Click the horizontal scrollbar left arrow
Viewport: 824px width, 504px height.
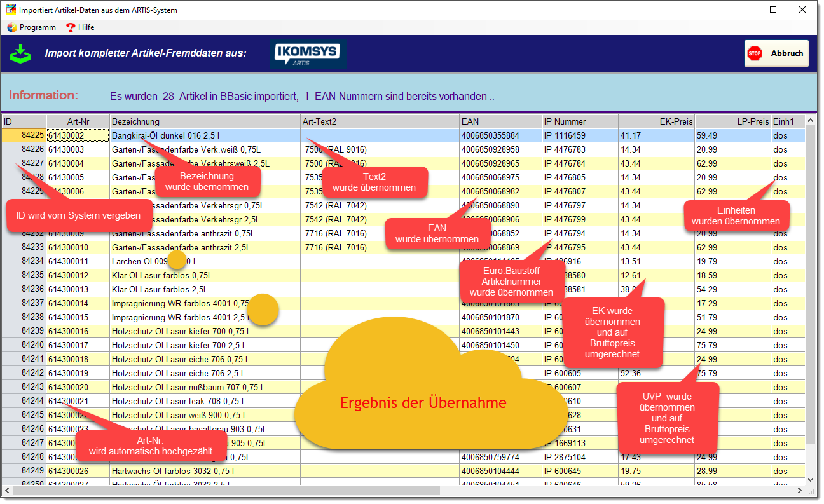tap(7, 491)
